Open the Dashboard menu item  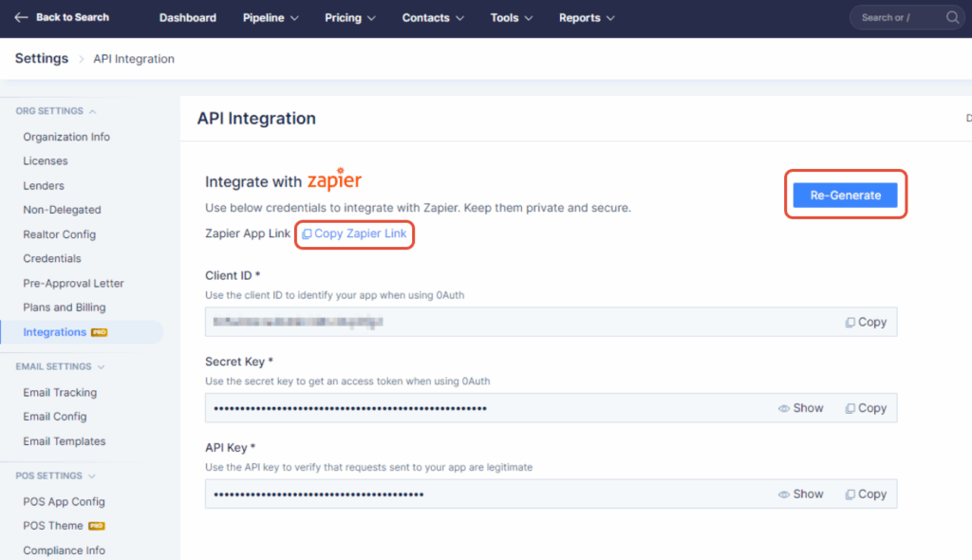[x=188, y=18]
